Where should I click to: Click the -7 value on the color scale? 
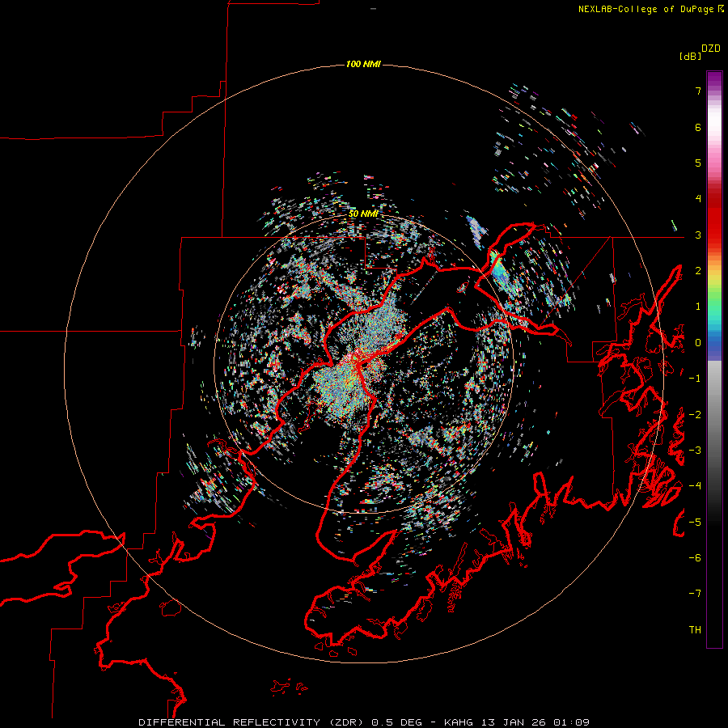pyautogui.click(x=695, y=594)
